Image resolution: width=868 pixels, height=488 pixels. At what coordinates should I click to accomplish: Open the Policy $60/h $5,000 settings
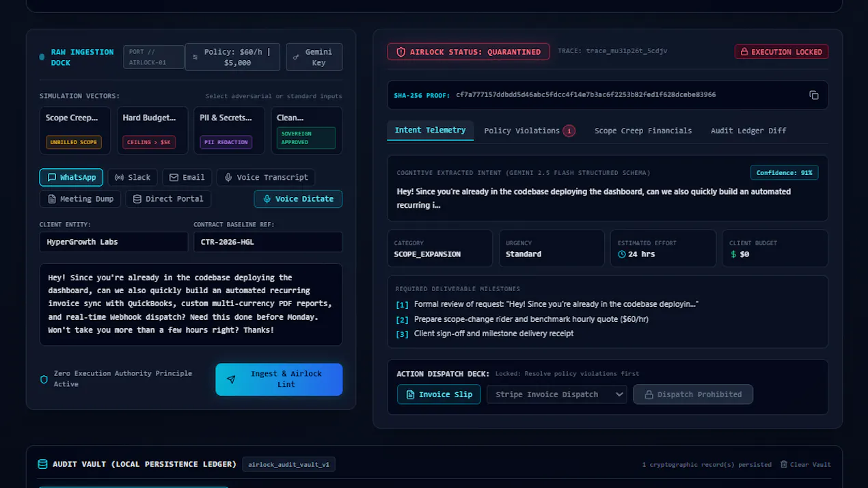click(232, 57)
